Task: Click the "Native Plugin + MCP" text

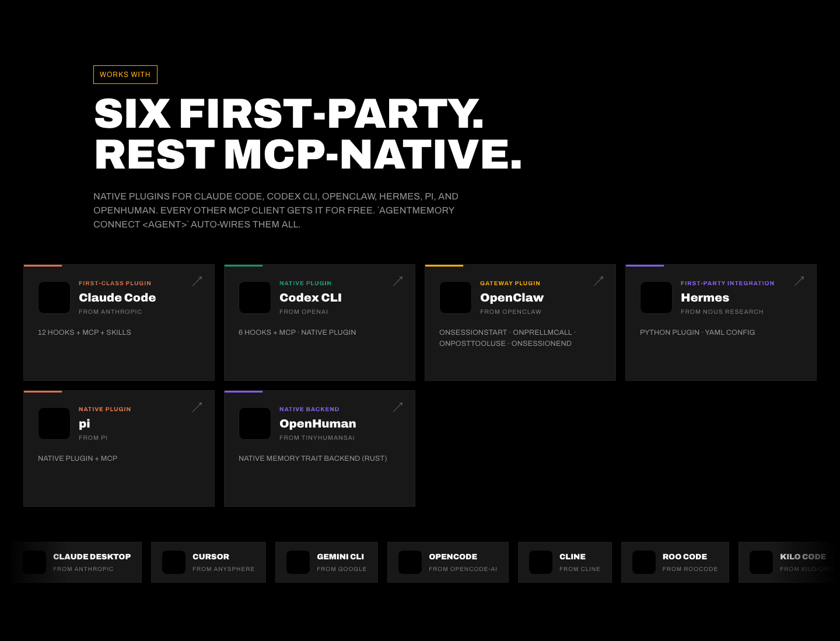Action: coord(78,458)
